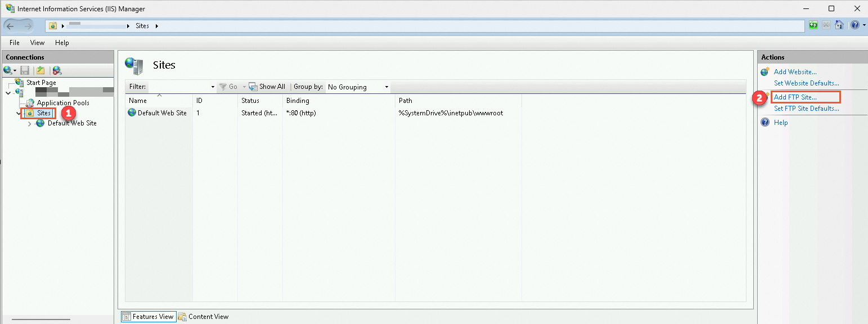Switch to the Content View tab

click(x=204, y=317)
